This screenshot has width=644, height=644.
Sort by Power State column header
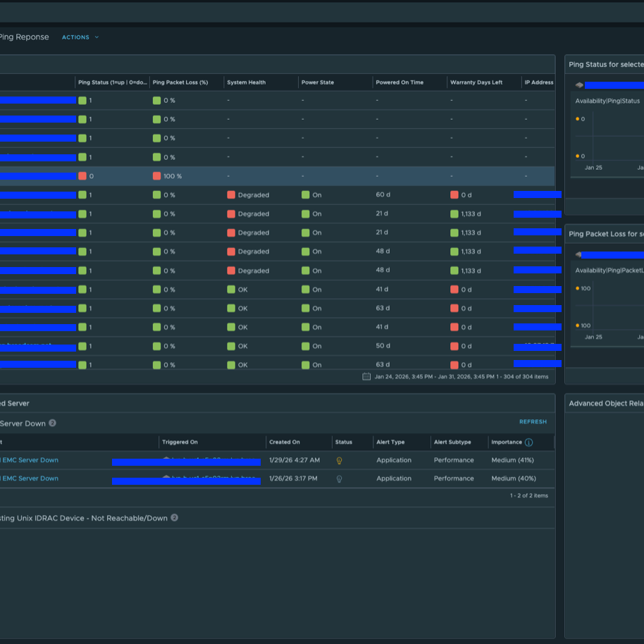pos(317,82)
